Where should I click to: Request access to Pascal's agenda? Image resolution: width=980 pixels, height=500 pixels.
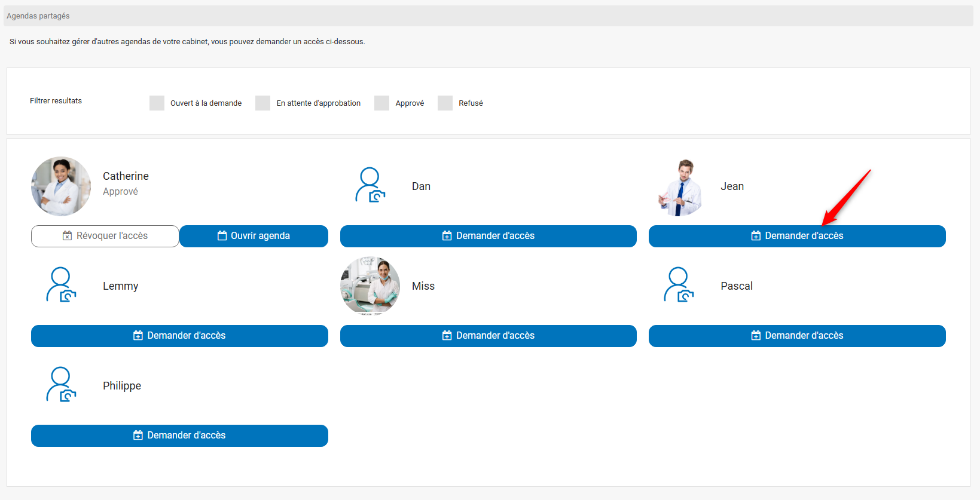point(796,336)
